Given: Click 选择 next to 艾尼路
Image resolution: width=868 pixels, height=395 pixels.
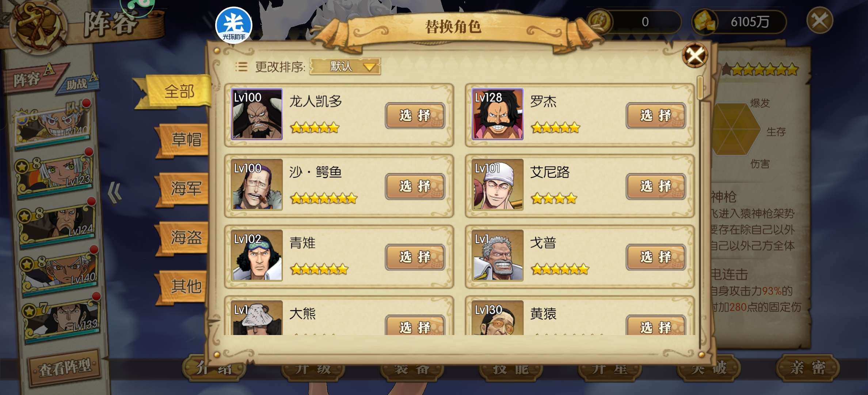Looking at the screenshot, I should (x=656, y=187).
